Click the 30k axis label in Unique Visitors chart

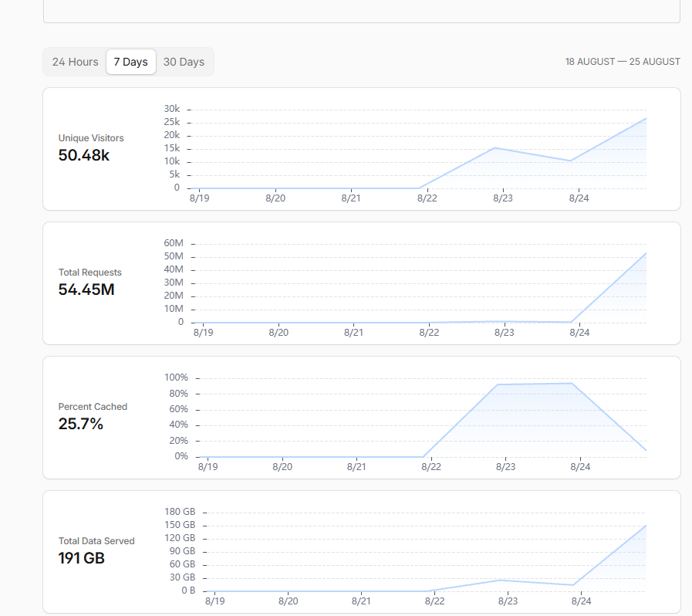coord(172,109)
